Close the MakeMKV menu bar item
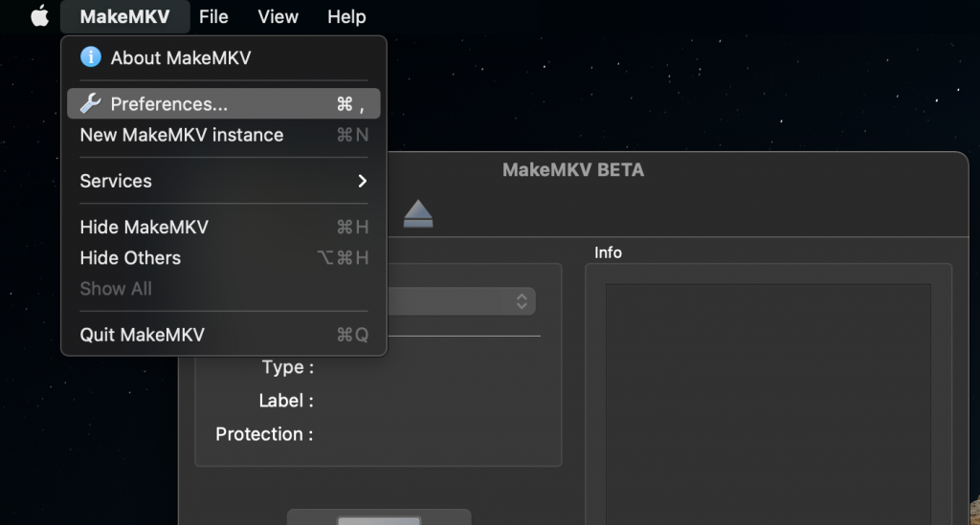This screenshot has width=980, height=525. pos(125,16)
